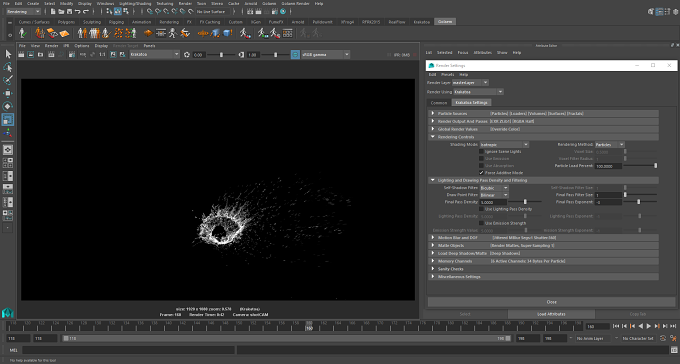Click the 1:1 real size icon
This screenshot has width=680, height=364.
[102, 55]
